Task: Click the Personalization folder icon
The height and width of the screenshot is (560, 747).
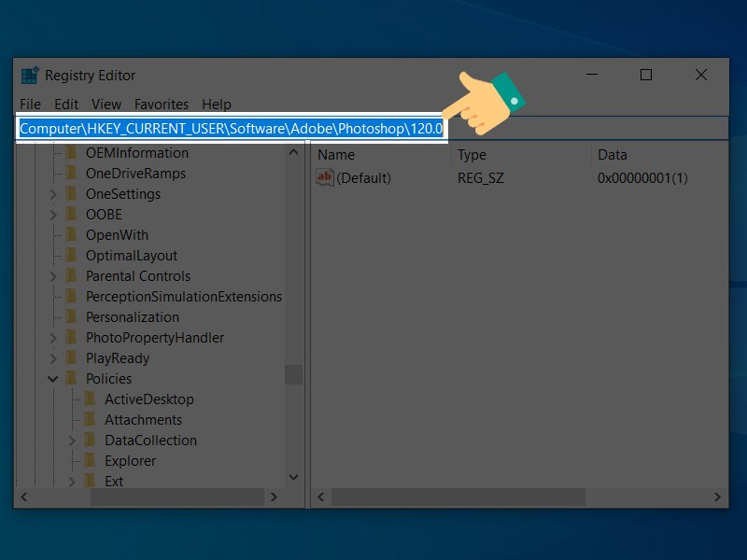Action: [x=72, y=316]
